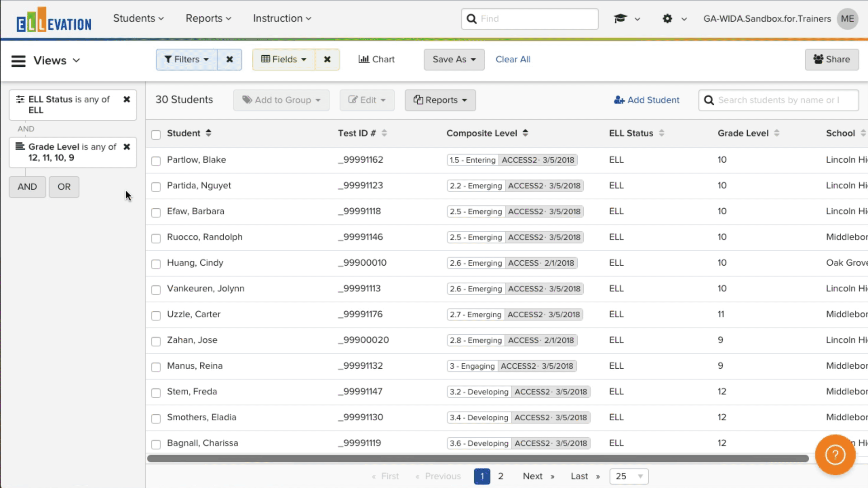The image size is (868, 488).
Task: Select the checkbox for Partlow, Blake
Action: coord(156,161)
